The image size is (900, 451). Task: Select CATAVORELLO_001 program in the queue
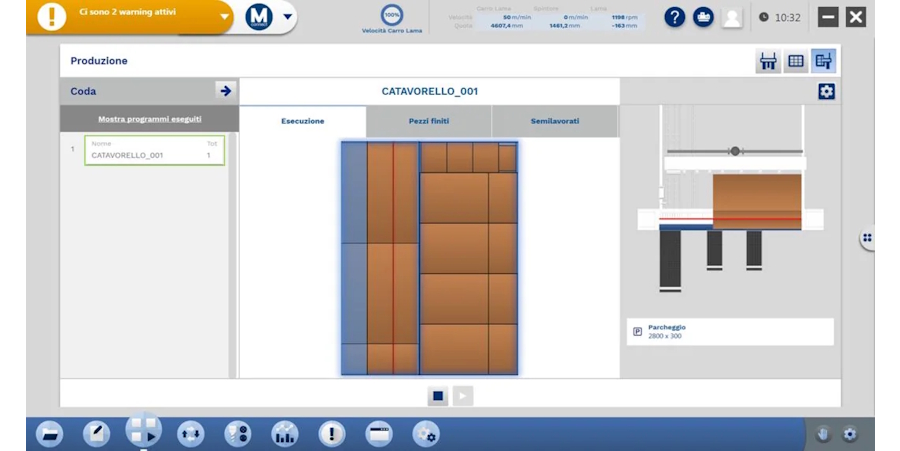[x=154, y=151]
